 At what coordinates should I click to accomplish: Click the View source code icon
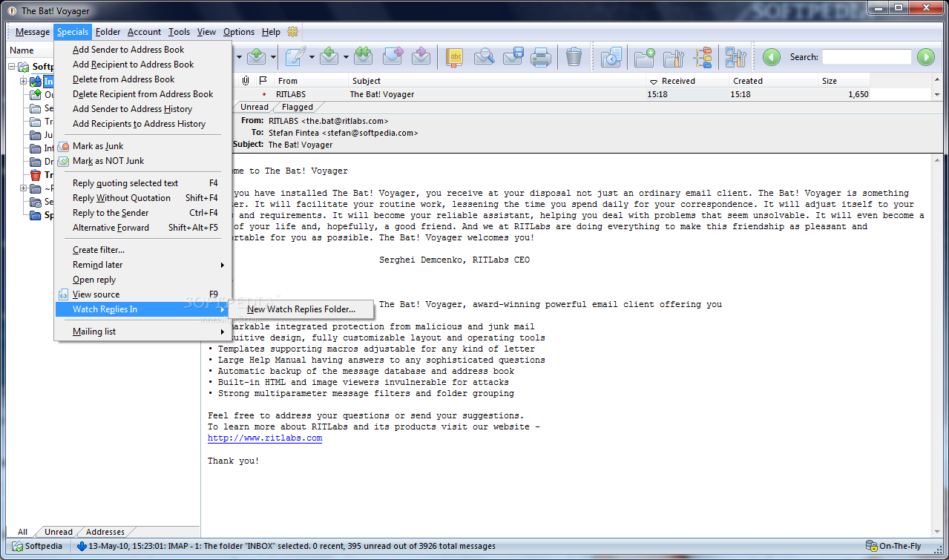click(64, 294)
